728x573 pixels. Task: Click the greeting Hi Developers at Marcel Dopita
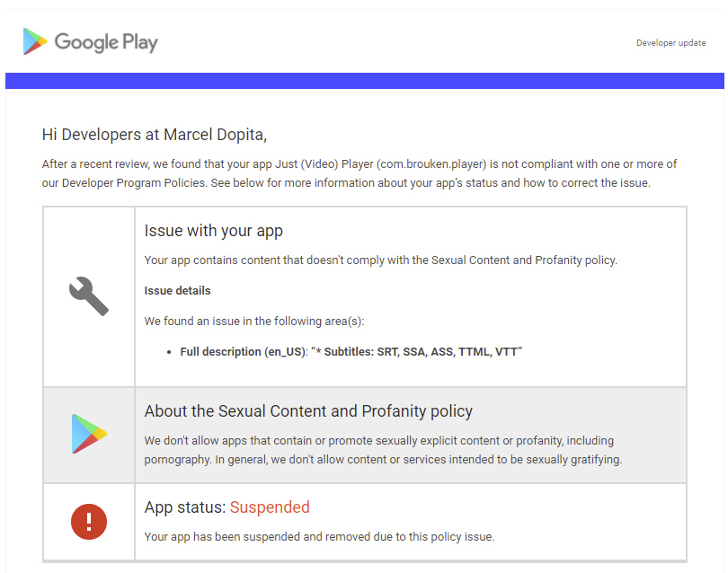coord(155,135)
